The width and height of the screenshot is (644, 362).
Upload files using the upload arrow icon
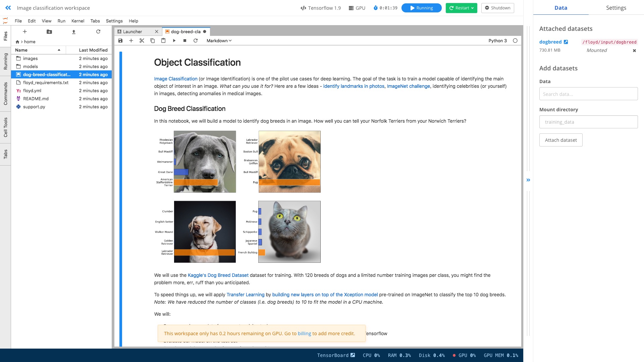[74, 32]
